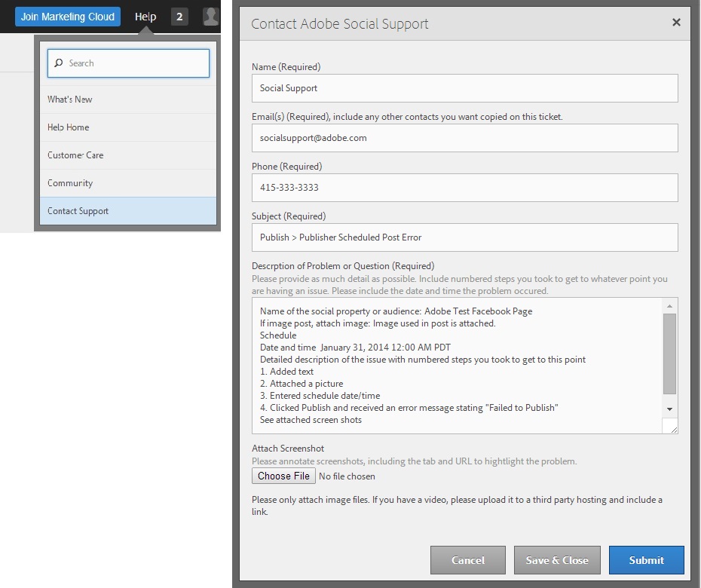Click the search magnifier icon

tap(59, 63)
